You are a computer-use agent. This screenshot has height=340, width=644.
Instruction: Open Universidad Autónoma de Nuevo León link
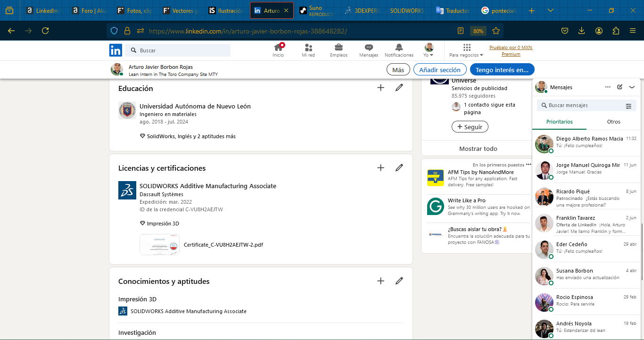(195, 106)
